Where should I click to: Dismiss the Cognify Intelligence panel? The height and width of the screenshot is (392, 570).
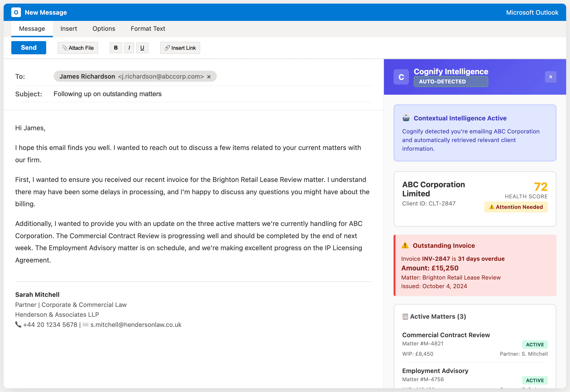[x=551, y=77]
